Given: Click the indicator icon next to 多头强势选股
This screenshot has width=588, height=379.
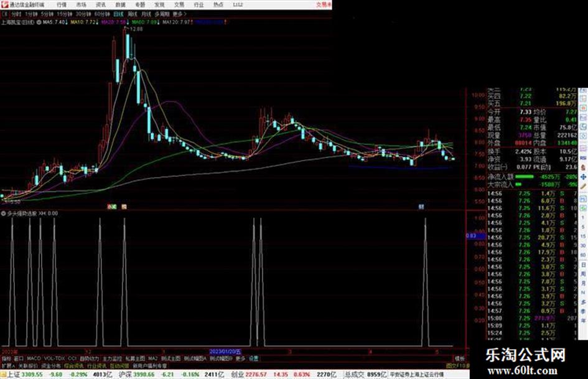Looking at the screenshot, I should (x=4, y=213).
